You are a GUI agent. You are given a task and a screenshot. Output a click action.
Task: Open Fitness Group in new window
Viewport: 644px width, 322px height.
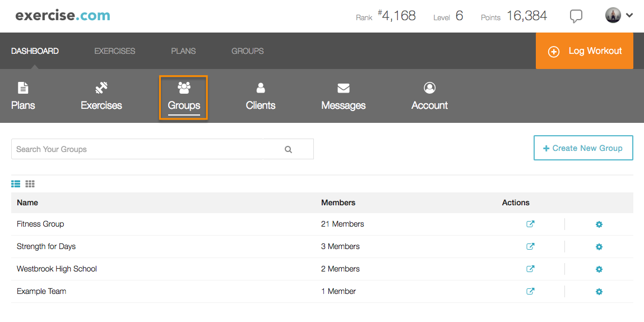530,224
